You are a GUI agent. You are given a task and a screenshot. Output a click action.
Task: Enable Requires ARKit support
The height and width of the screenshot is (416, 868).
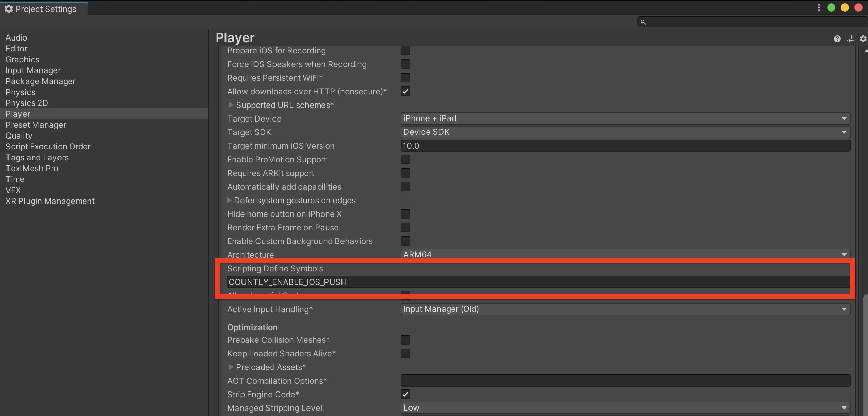[x=405, y=173]
